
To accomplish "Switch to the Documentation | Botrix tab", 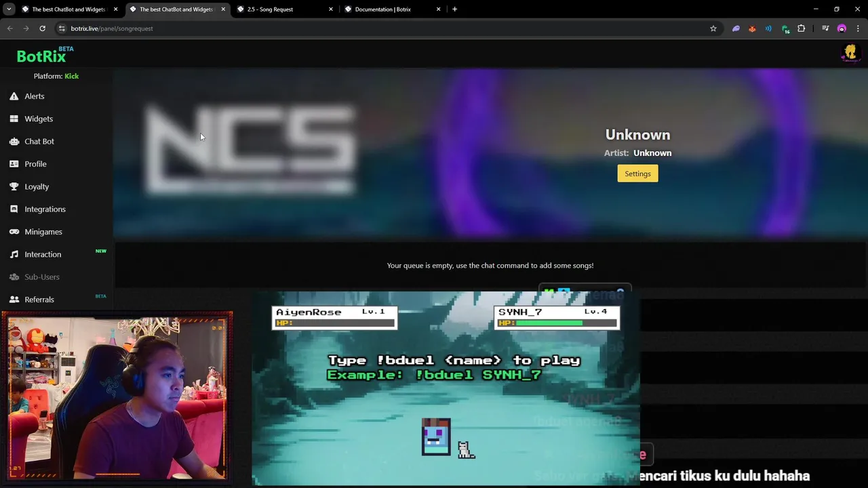I will (x=392, y=9).
